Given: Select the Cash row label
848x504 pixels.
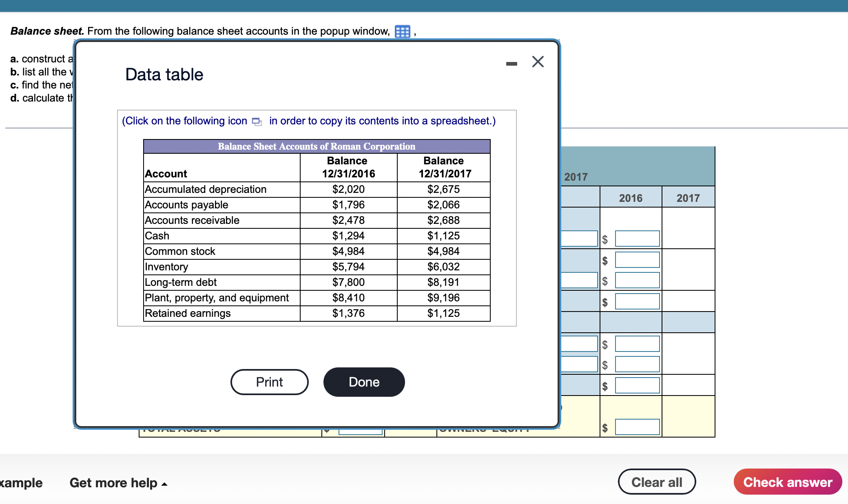Looking at the screenshot, I should point(157,236).
